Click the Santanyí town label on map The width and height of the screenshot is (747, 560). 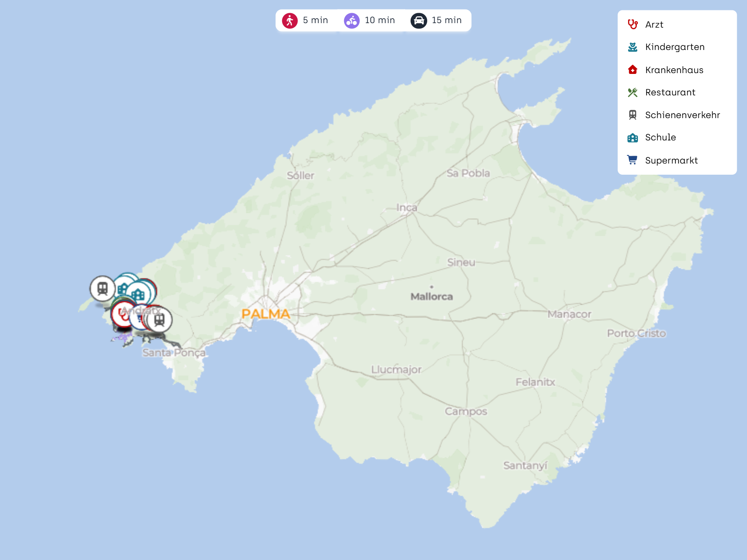(x=525, y=465)
